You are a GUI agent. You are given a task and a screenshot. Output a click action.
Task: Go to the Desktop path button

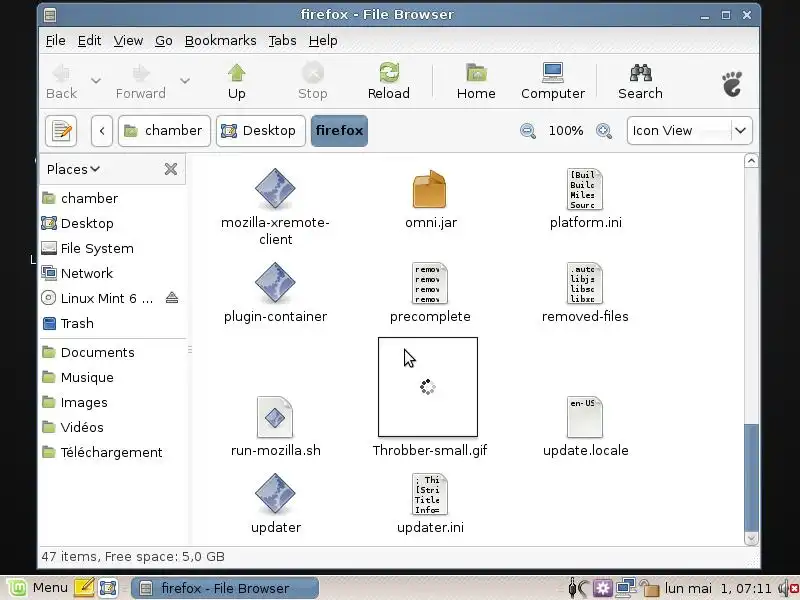261,131
